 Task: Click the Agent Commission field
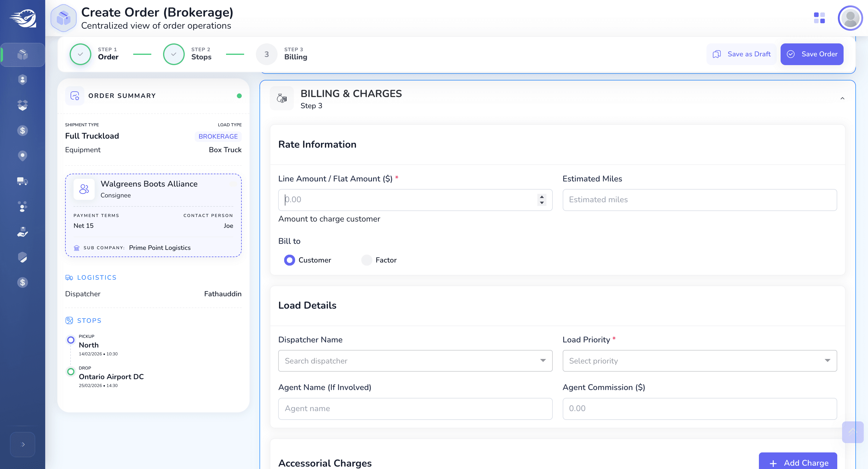pyautogui.click(x=700, y=409)
